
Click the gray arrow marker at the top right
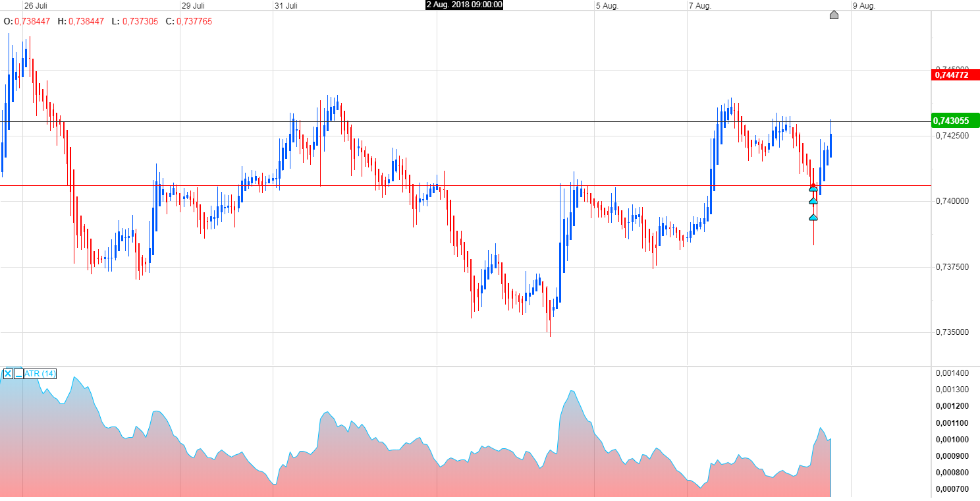[x=834, y=15]
